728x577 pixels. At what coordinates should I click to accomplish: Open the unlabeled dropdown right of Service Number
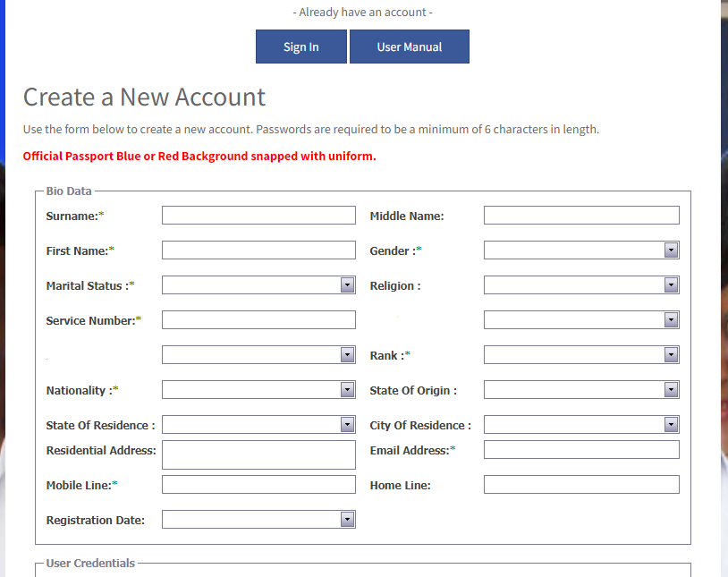click(x=580, y=320)
